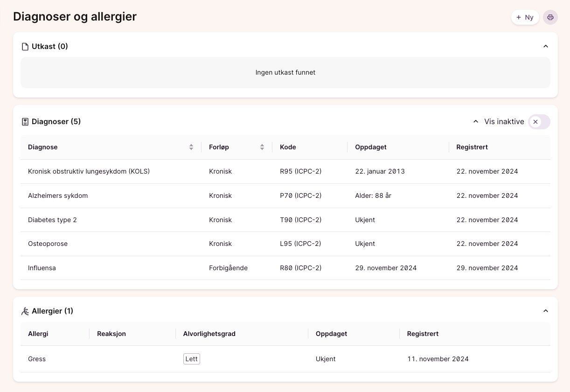
Task: Select the Alzheimers sykdom row
Action: pos(58,196)
